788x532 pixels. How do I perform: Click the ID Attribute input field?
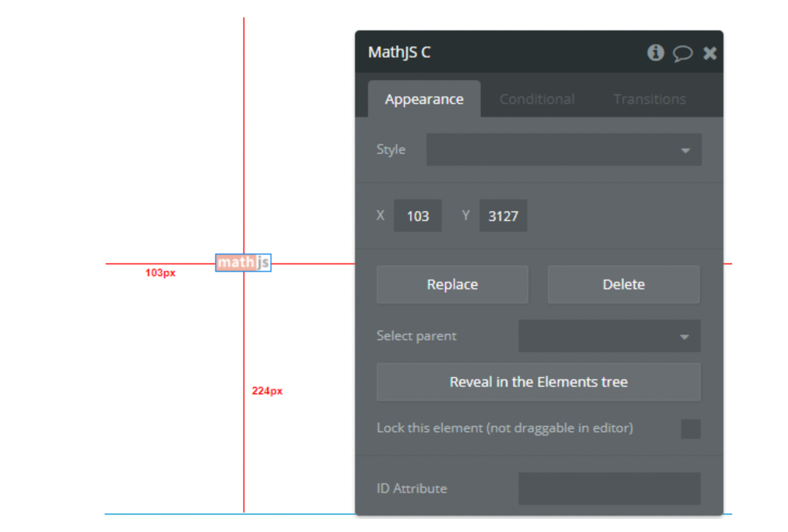coord(609,489)
